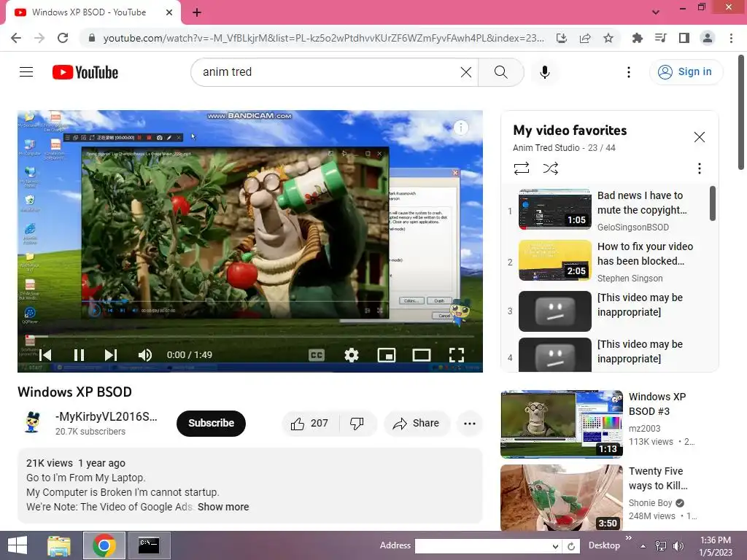Like the video with 207 likes
The height and width of the screenshot is (560, 747).
[310, 423]
